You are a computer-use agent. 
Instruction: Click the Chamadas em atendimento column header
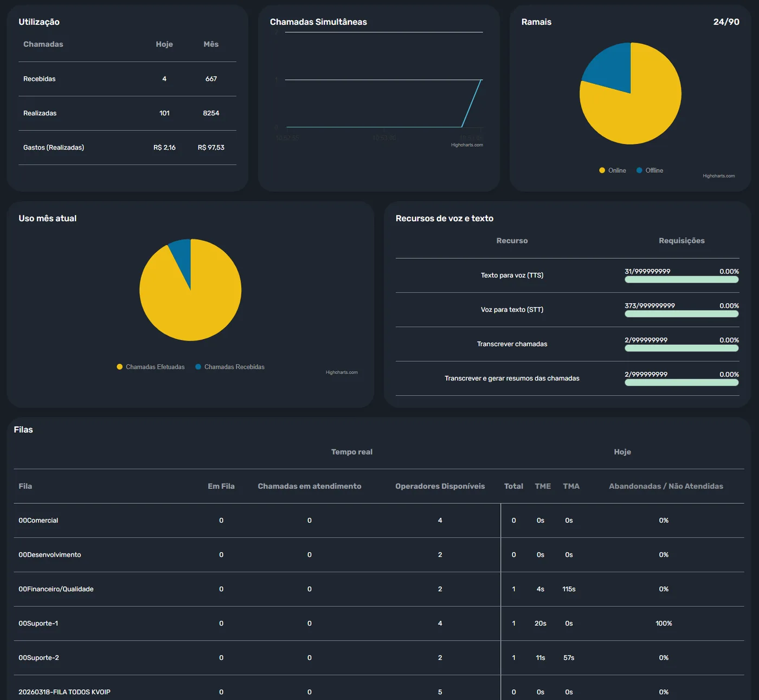tap(310, 486)
